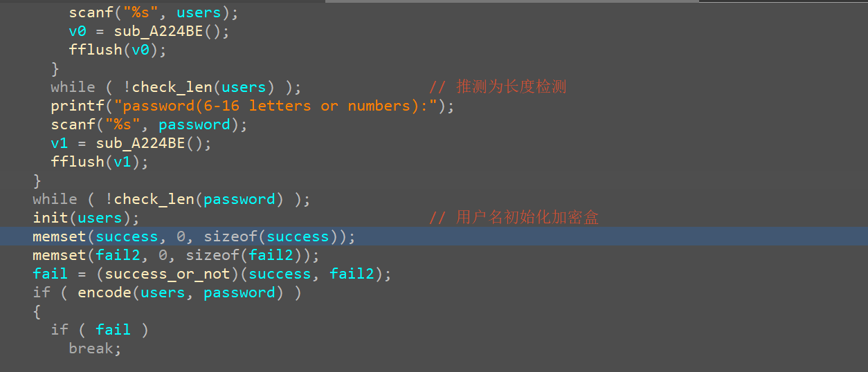Click the comment 用户名初始化加密盒
Image resolution: width=868 pixels, height=372 pixels.
[x=527, y=218]
